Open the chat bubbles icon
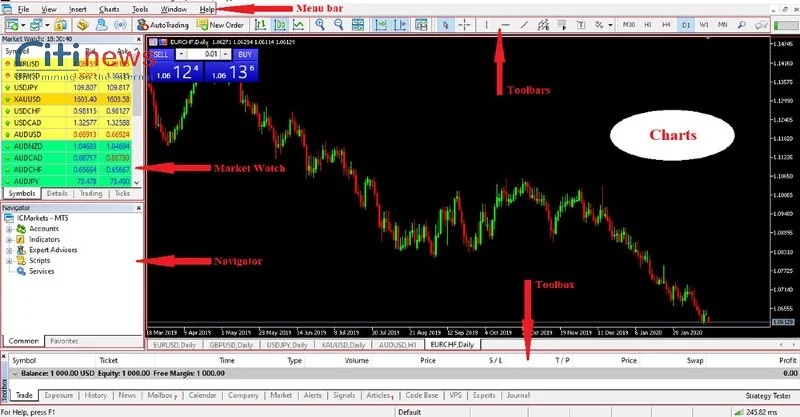The height and width of the screenshot is (417, 800). pyautogui.click(x=761, y=24)
